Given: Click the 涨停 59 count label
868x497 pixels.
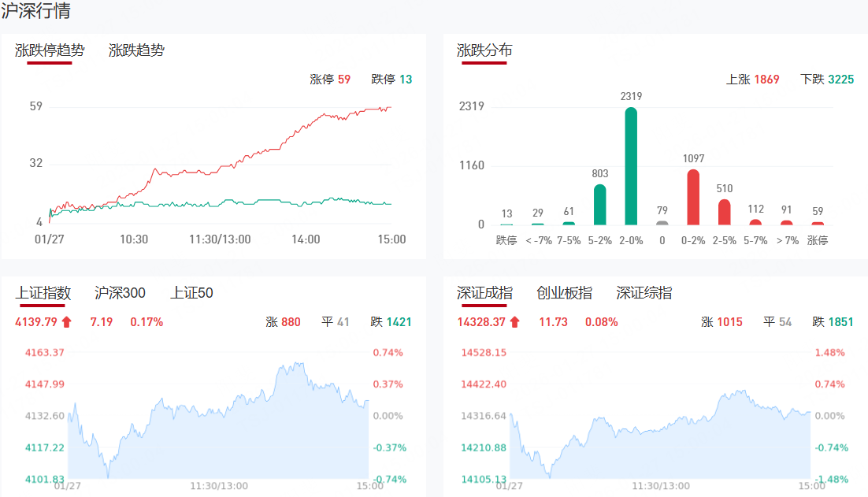Looking at the screenshot, I should click(x=330, y=80).
